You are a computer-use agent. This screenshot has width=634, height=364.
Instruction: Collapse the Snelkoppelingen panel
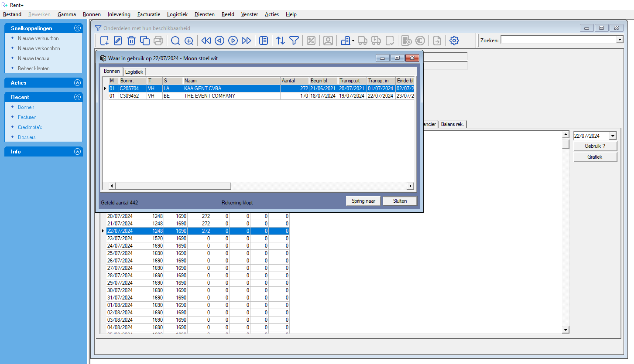[77, 28]
